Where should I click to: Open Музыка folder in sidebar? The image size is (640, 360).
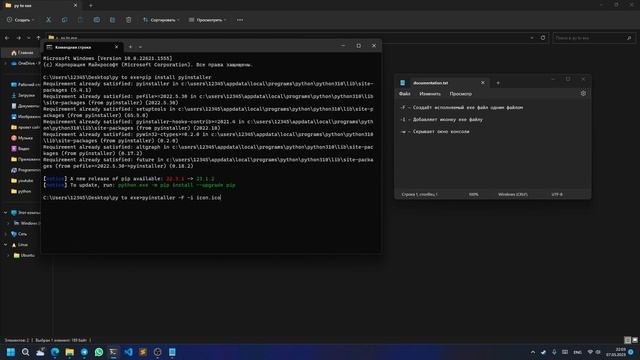coord(22,138)
